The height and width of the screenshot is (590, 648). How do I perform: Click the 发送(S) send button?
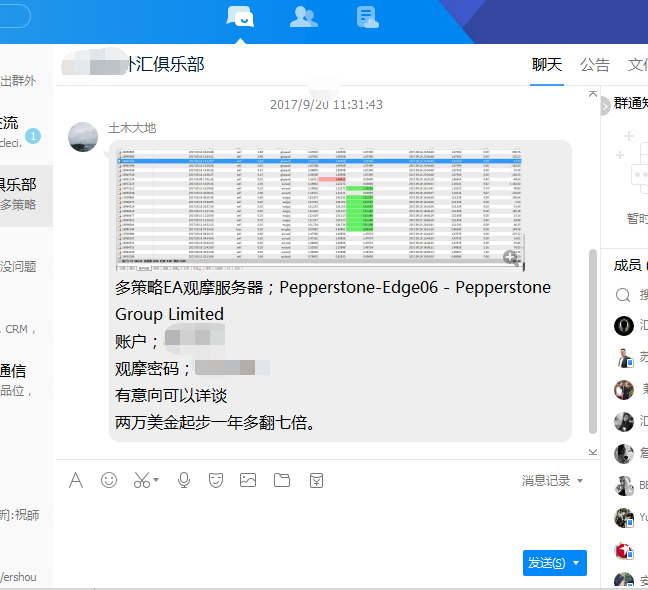(x=546, y=563)
